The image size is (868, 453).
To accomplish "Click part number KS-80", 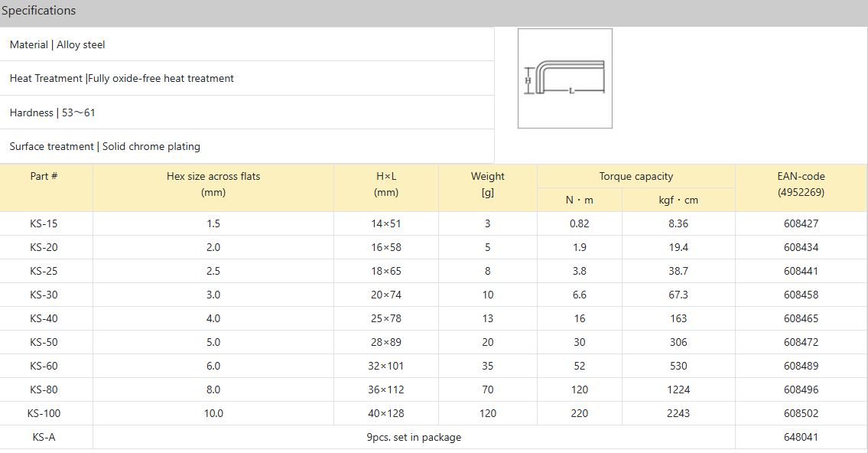I will (44, 389).
